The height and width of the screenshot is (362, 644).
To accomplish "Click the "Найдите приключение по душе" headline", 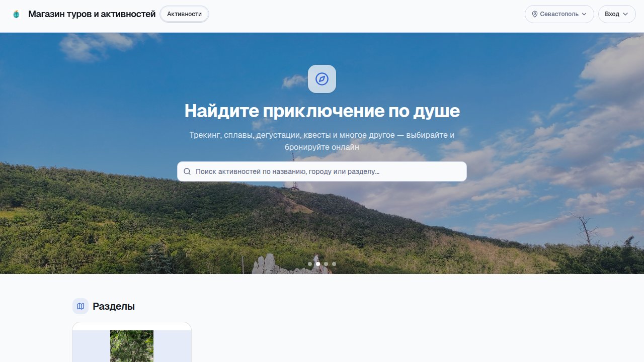I will point(322,111).
